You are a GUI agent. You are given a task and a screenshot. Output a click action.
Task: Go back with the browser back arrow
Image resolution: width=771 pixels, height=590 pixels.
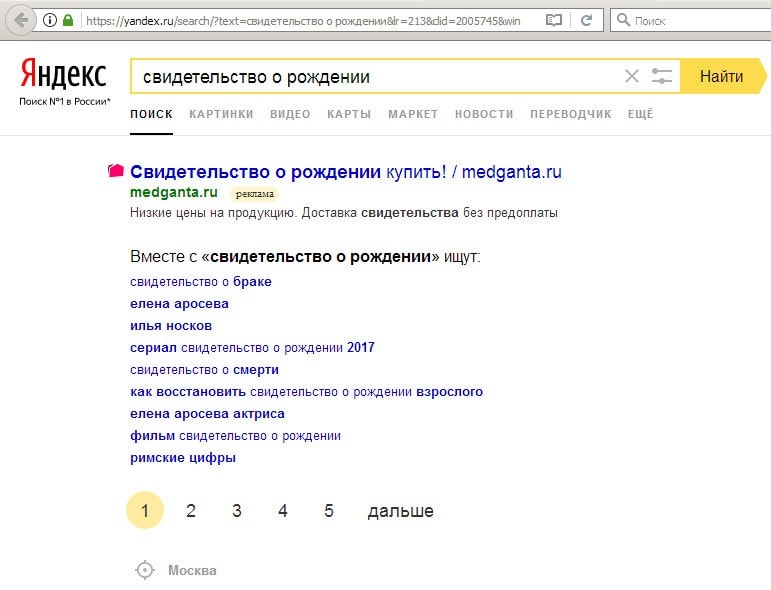pyautogui.click(x=21, y=21)
